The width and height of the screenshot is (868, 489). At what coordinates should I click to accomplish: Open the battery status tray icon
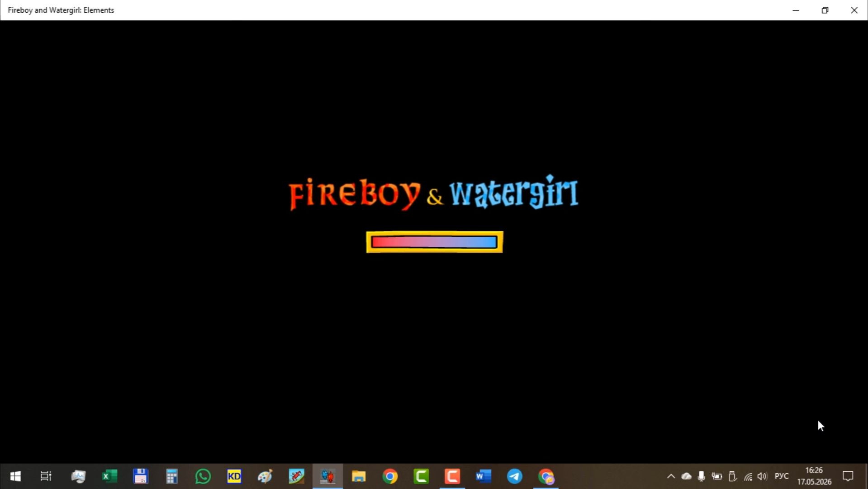717,476
